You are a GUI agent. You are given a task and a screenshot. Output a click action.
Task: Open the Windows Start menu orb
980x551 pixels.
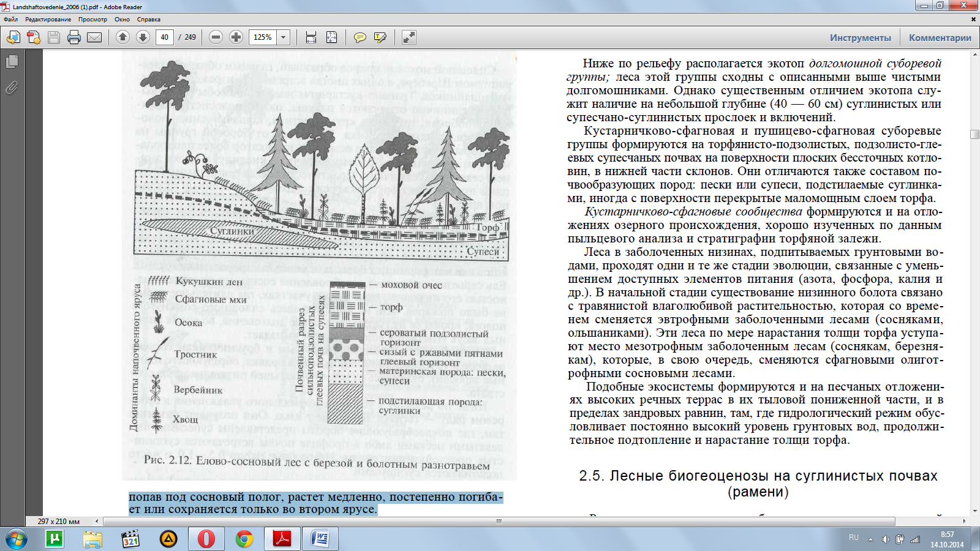pos(16,539)
